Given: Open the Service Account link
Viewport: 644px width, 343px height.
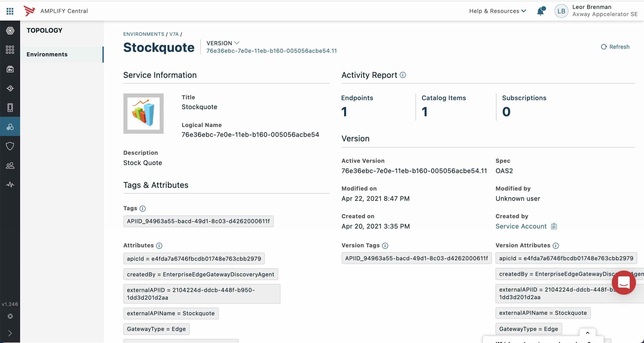Looking at the screenshot, I should [521, 226].
